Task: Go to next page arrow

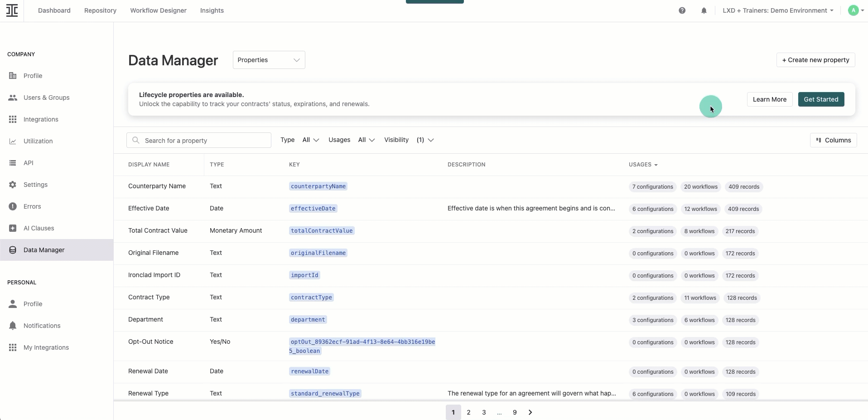Action: pos(530,412)
